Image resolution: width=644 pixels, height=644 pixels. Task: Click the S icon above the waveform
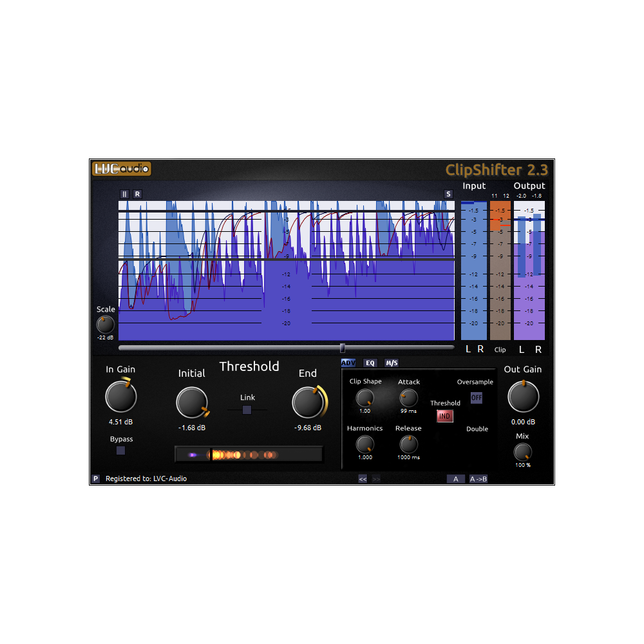click(448, 193)
